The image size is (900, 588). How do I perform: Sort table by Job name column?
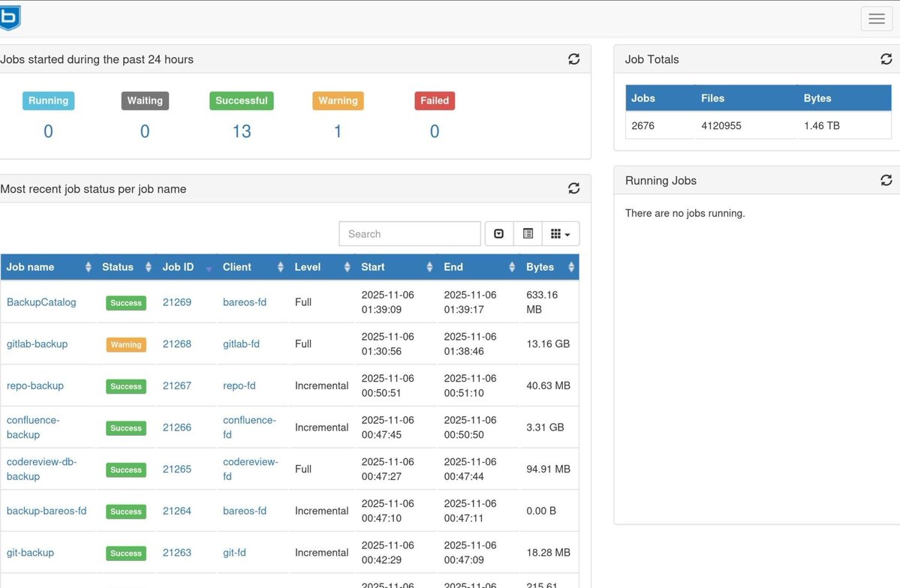pos(48,267)
